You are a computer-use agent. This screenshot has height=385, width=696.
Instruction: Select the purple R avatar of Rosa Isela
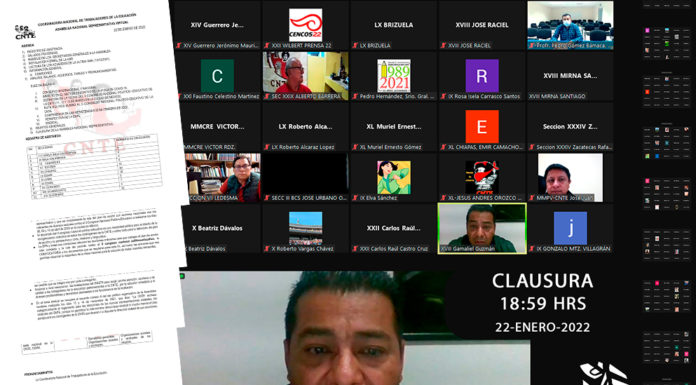482,76
